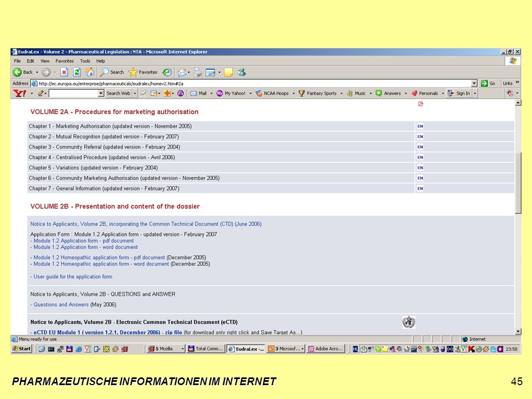Switch to Adobe Acro... taskbar window
Screen dimensions: 532x399
(326, 349)
